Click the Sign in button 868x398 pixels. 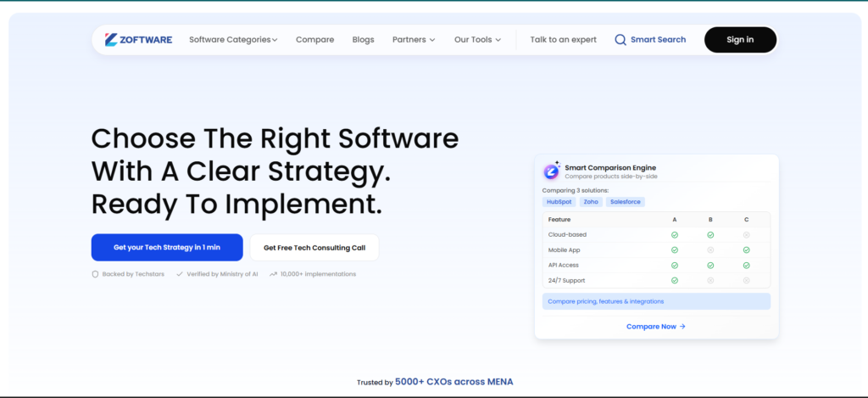pos(740,40)
